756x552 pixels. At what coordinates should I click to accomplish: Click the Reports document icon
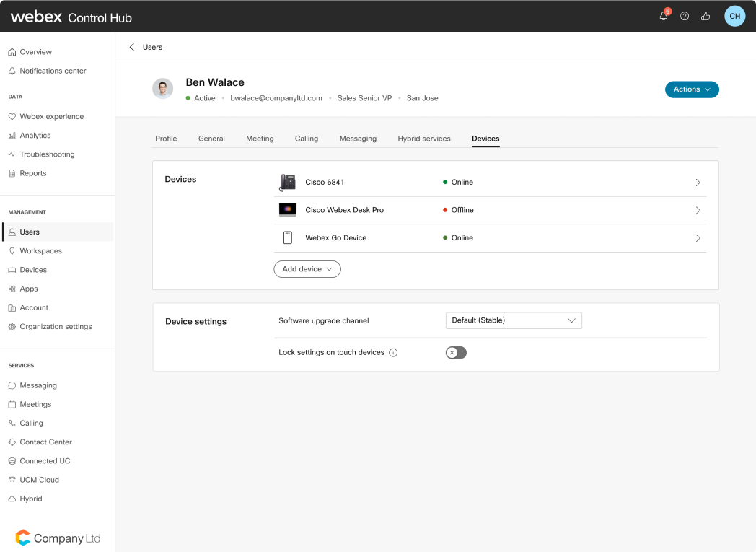pos(12,173)
